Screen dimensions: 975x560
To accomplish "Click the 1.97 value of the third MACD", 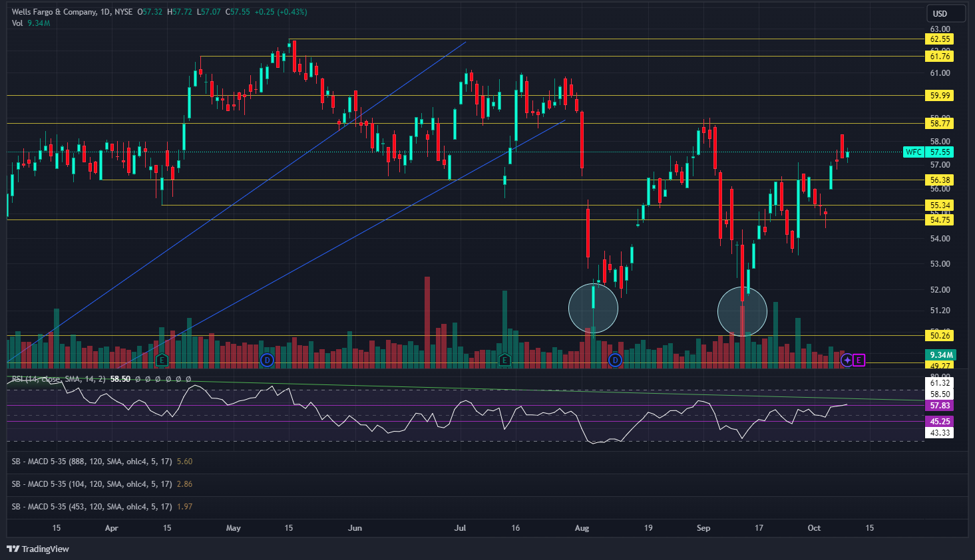I will click(184, 506).
